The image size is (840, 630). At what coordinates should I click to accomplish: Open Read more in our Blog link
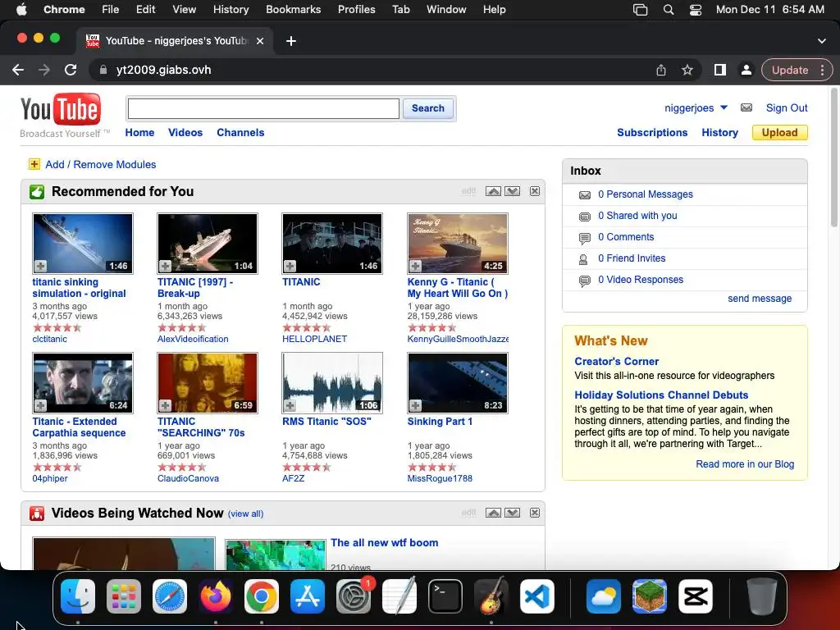point(745,464)
